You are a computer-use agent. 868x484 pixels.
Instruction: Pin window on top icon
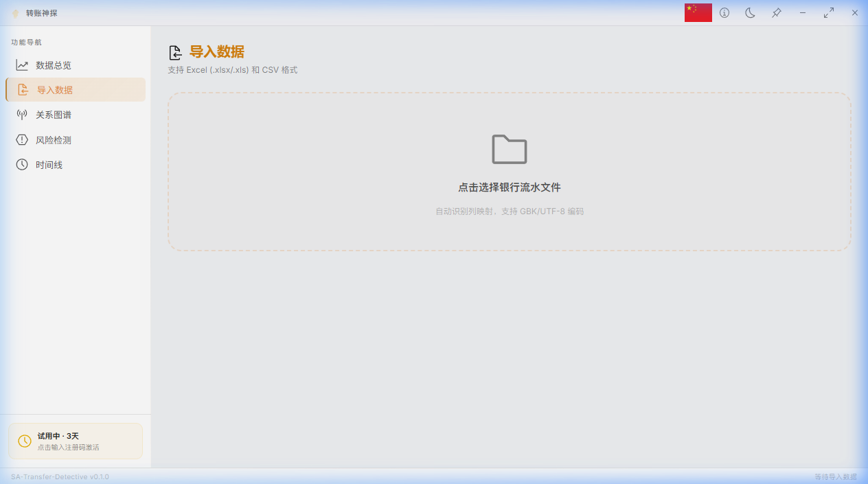(777, 12)
